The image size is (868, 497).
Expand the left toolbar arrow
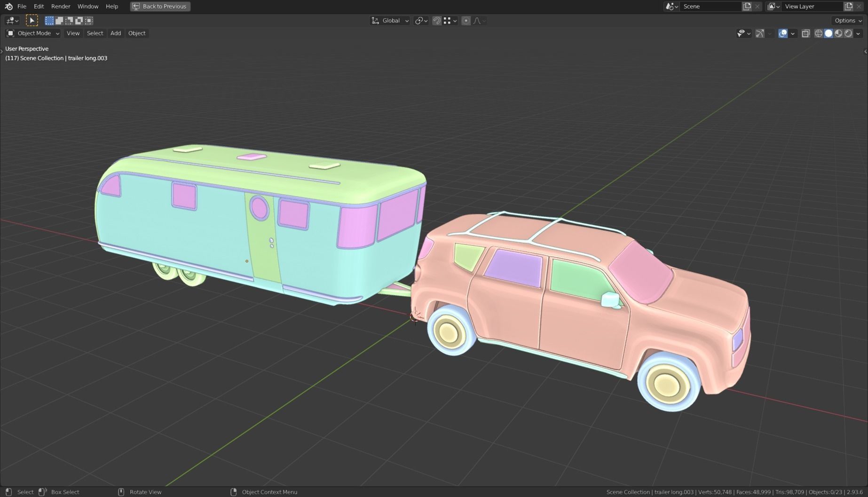click(x=2, y=51)
